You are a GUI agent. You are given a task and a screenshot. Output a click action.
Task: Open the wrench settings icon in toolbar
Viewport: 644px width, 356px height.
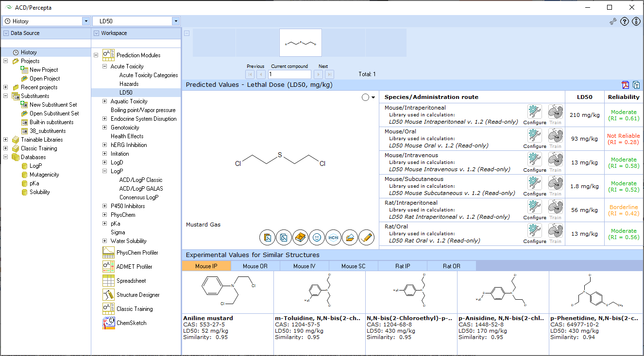point(612,21)
